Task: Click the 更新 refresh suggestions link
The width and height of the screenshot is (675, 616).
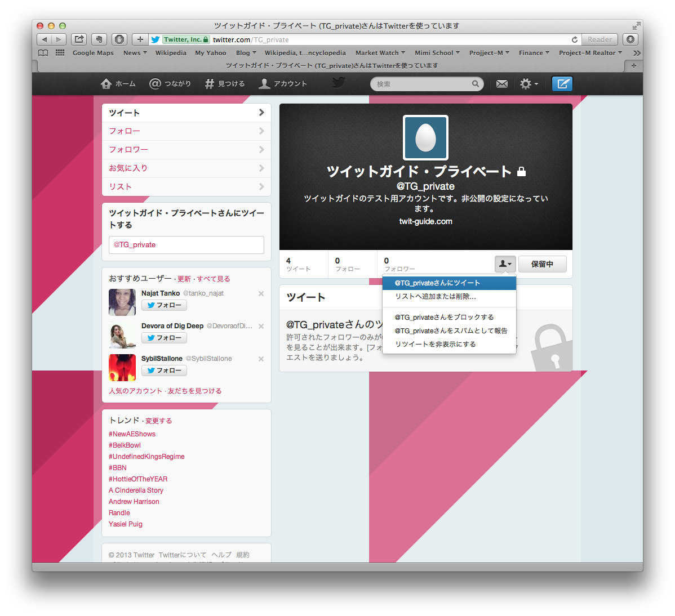Action: [184, 279]
